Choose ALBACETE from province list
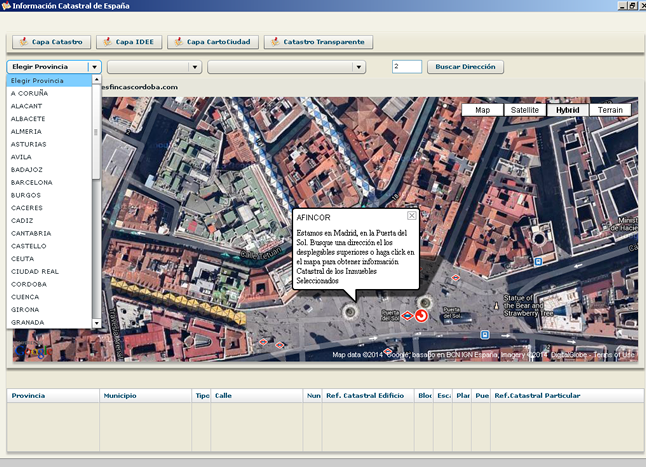Viewport: 646px width, 467px height. coord(49,119)
